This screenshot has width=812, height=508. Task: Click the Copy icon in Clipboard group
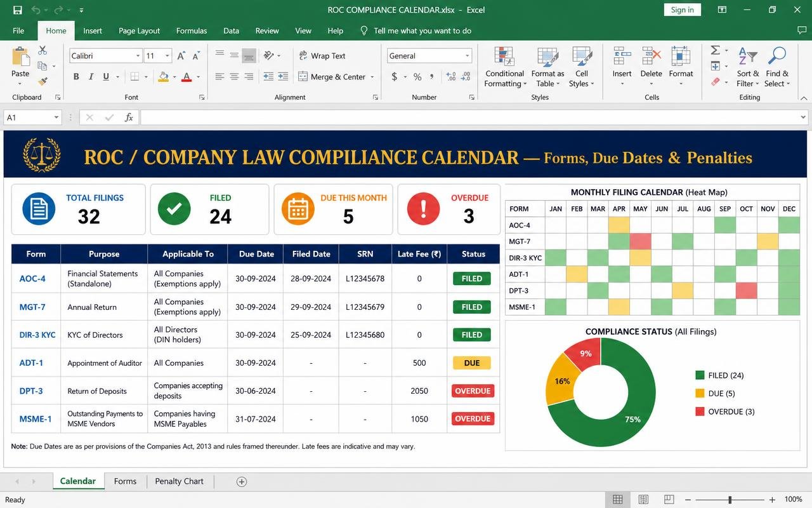point(43,66)
